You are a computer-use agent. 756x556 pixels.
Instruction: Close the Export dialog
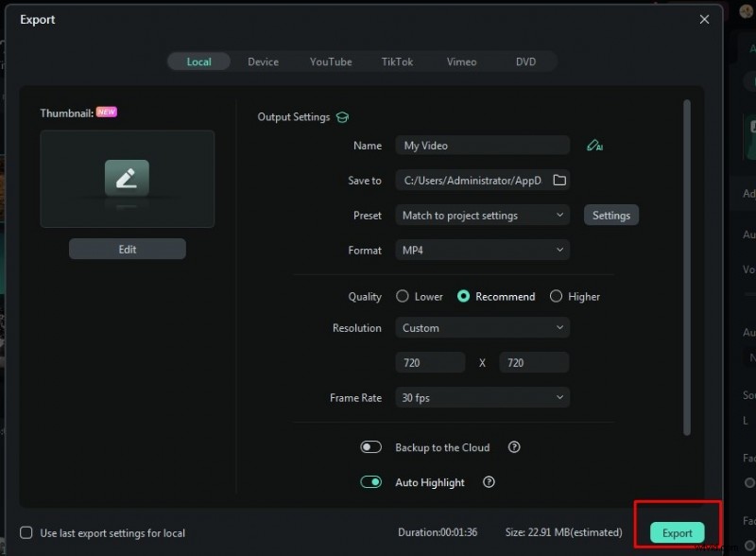(x=704, y=19)
